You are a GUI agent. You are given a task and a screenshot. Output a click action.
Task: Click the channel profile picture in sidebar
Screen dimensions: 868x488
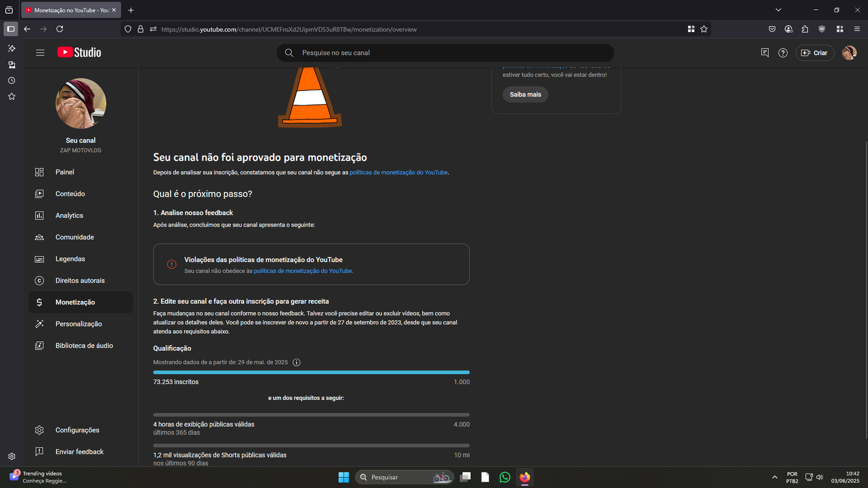pos(81,104)
